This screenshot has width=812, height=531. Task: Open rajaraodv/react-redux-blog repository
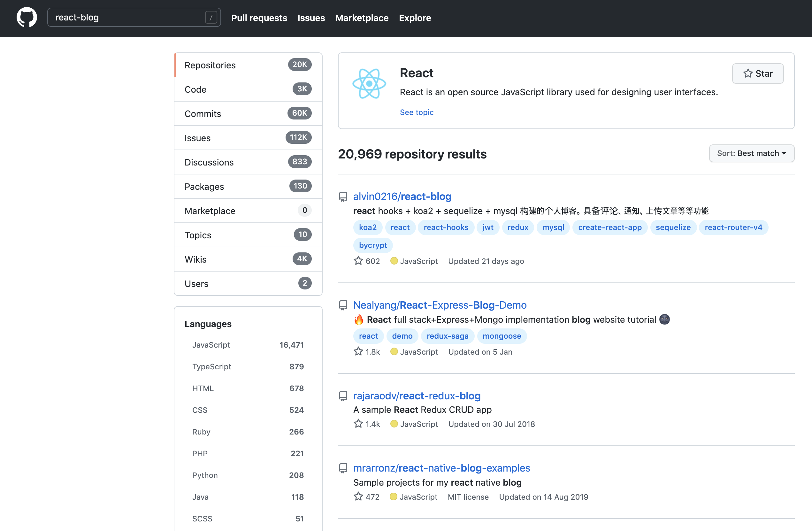coord(417,396)
